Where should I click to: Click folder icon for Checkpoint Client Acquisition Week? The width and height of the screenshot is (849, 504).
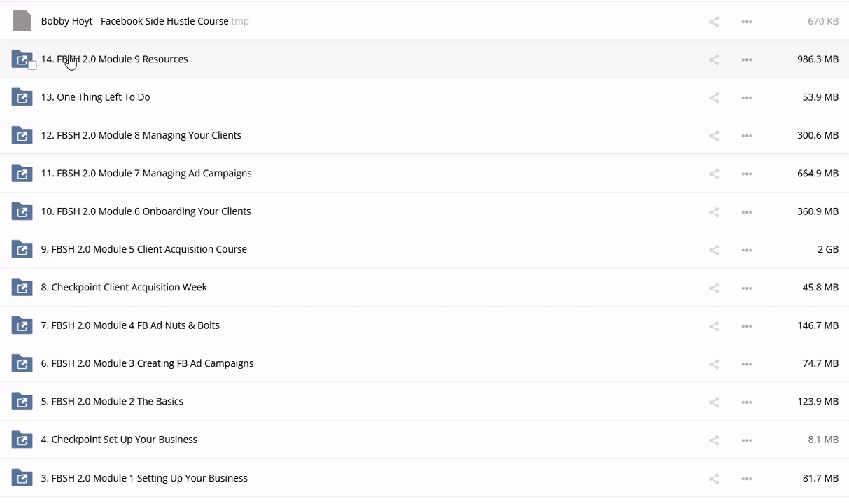point(22,288)
